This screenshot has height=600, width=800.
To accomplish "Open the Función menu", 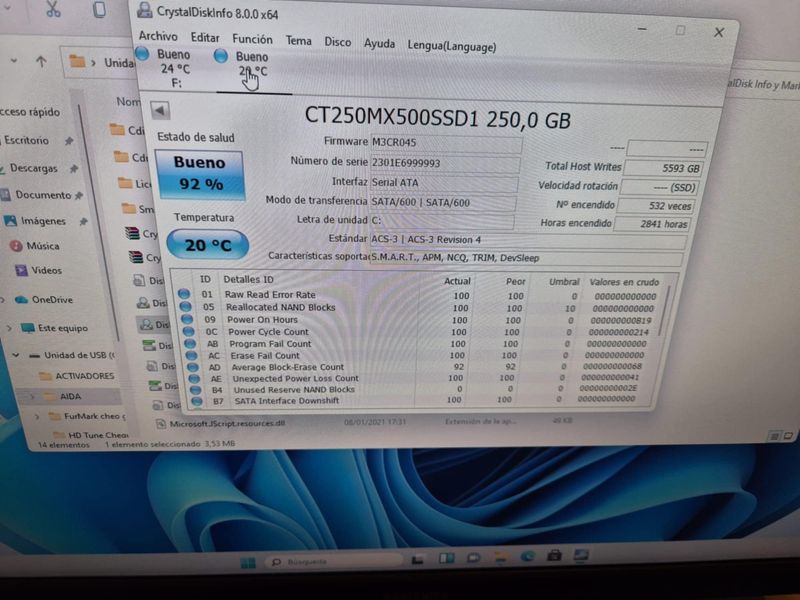I will click(x=252, y=39).
